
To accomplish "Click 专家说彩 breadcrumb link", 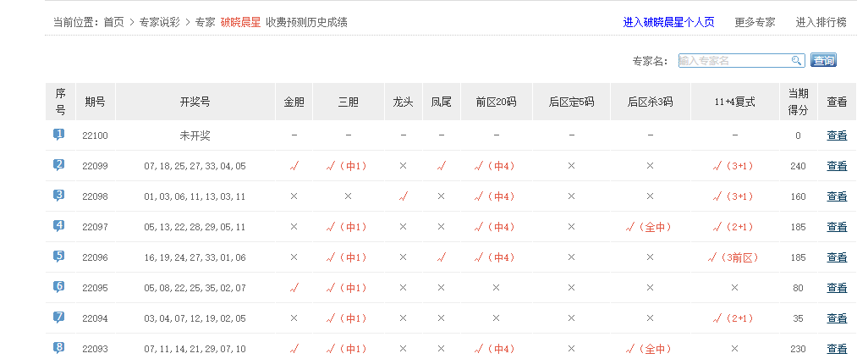I will point(160,22).
